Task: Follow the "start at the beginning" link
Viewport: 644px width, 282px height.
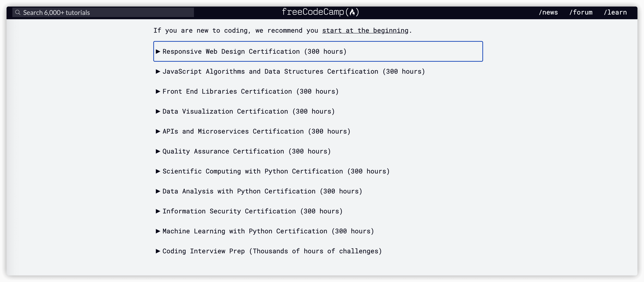Action: (365, 30)
